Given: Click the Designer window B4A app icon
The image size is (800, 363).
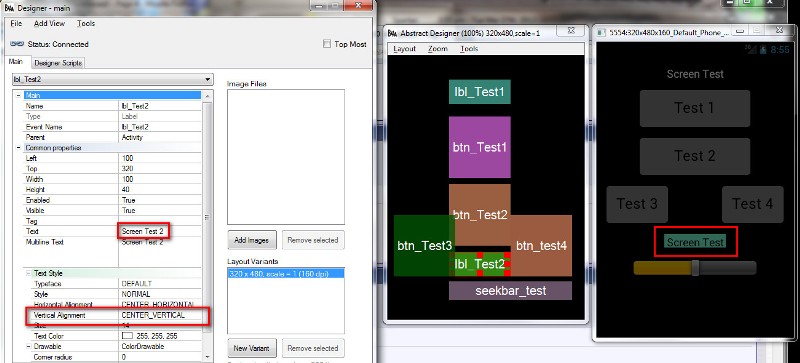Looking at the screenshot, I should tap(9, 8).
